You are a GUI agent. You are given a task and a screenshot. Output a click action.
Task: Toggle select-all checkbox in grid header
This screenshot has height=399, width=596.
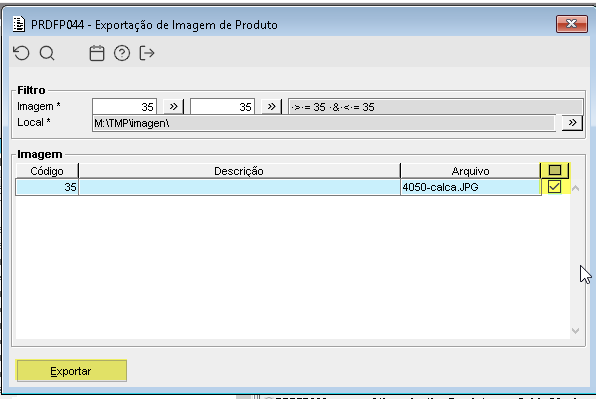pos(555,170)
